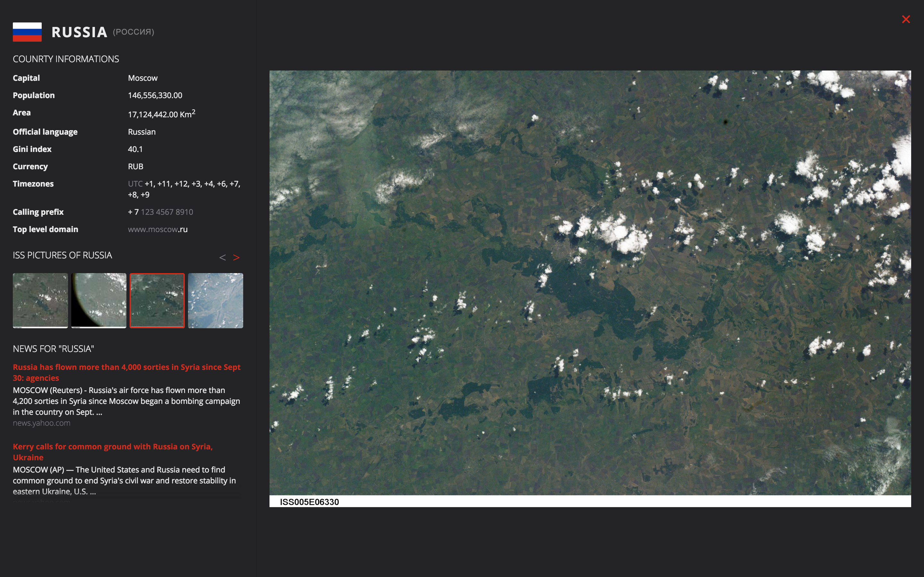This screenshot has height=577, width=924.
Task: Click the Moscow capital value
Action: click(142, 78)
